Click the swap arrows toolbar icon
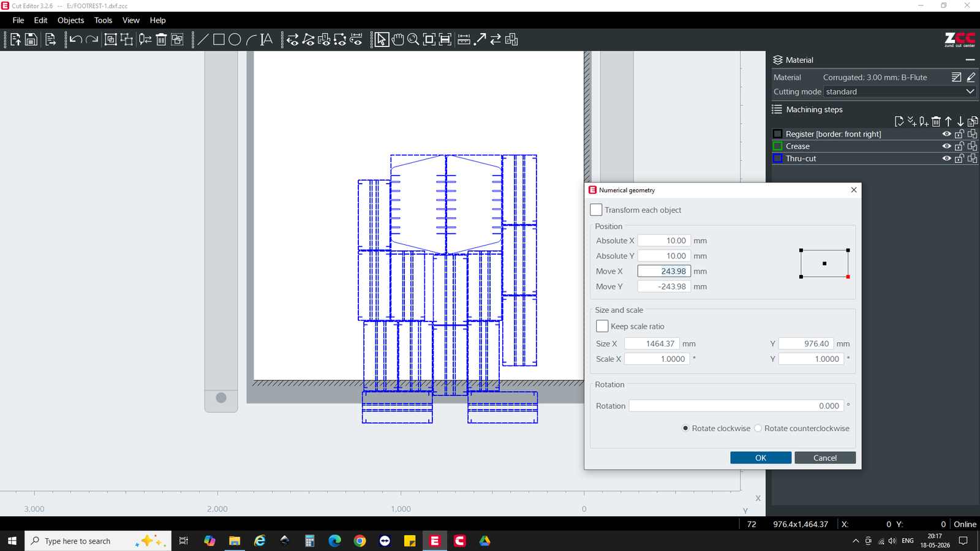The height and width of the screenshot is (551, 980). click(x=496, y=40)
